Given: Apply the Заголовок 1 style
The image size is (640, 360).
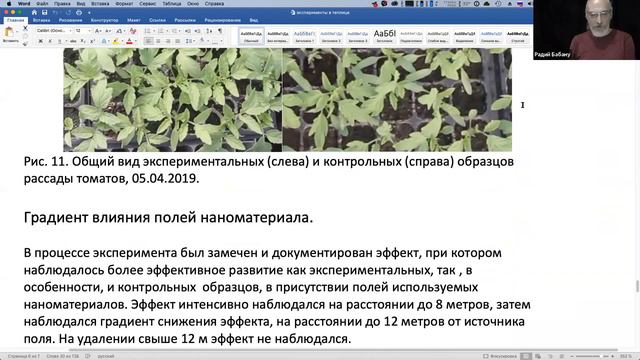Looking at the screenshot, I should click(x=304, y=36).
